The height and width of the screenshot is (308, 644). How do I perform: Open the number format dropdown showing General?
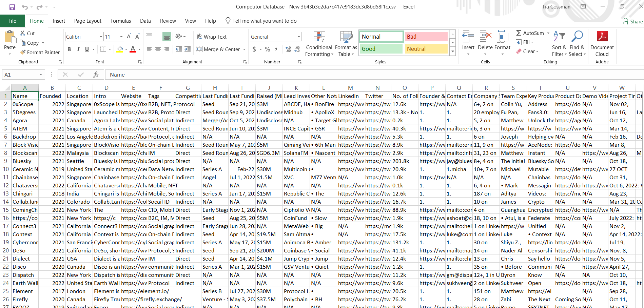[298, 37]
